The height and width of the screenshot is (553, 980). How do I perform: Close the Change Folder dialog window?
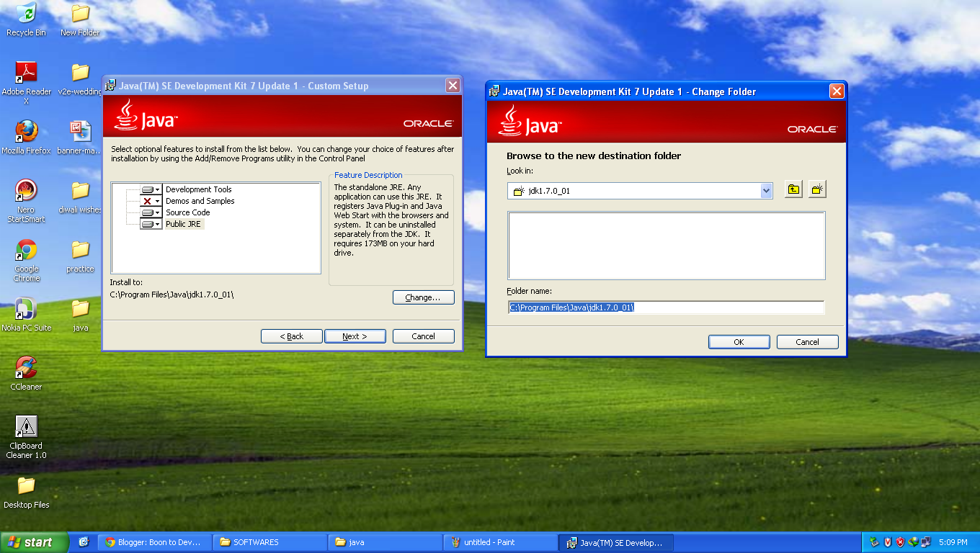point(837,91)
